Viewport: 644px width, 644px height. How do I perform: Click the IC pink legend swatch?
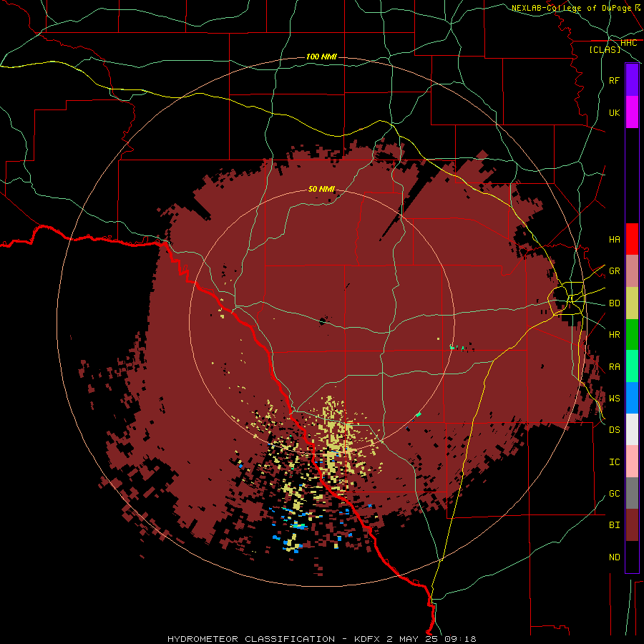(632, 462)
